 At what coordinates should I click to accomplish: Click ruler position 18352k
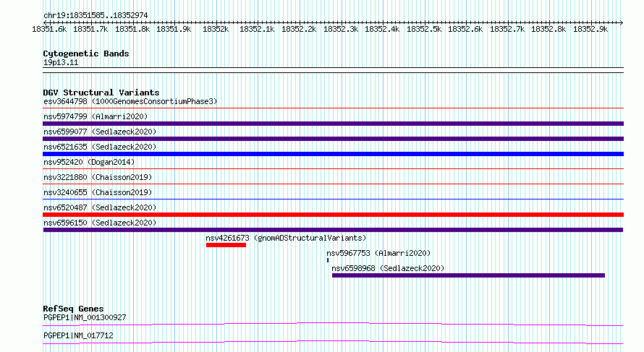click(216, 29)
